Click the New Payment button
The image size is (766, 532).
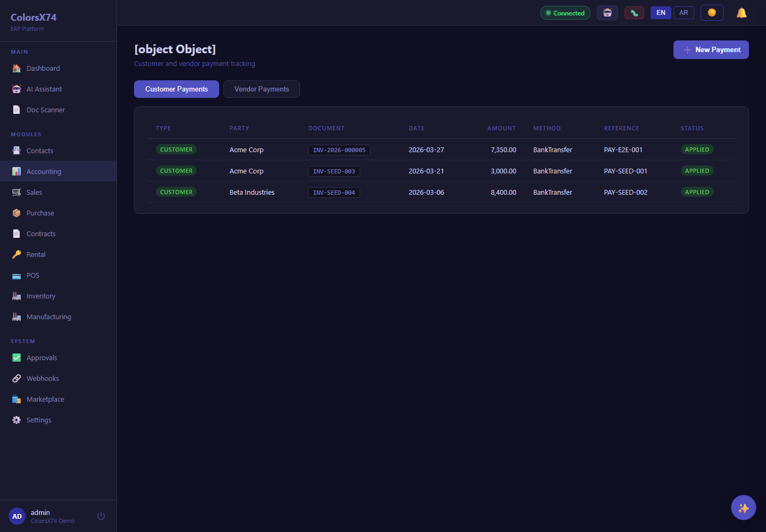pos(711,49)
